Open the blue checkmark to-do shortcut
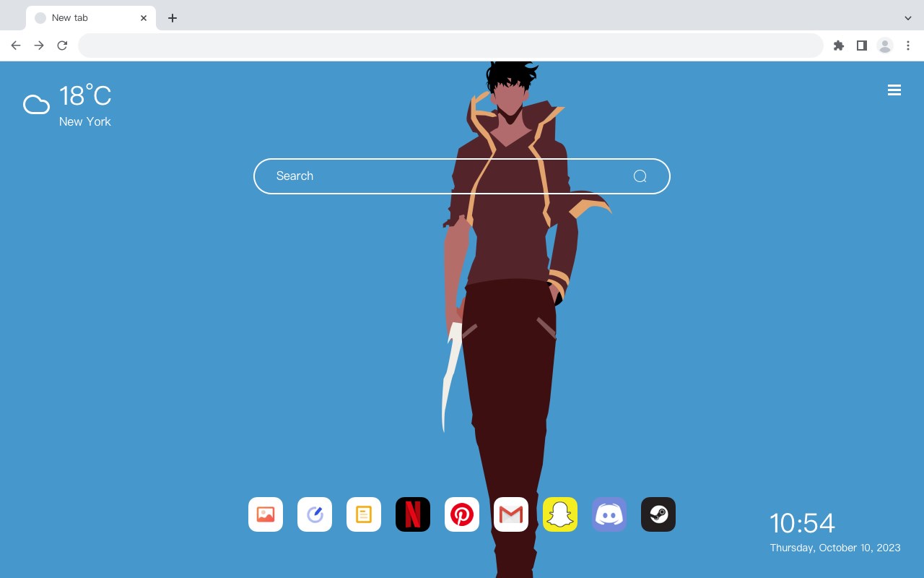 point(315,514)
